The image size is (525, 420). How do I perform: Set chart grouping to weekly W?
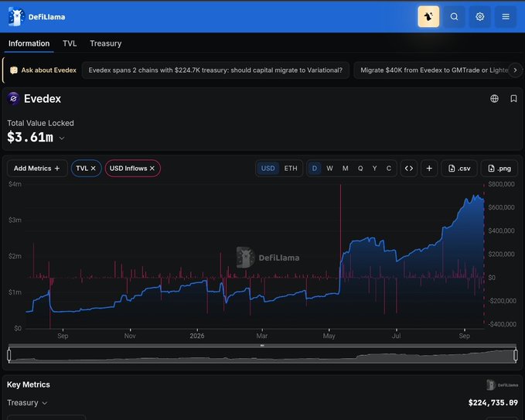click(329, 168)
